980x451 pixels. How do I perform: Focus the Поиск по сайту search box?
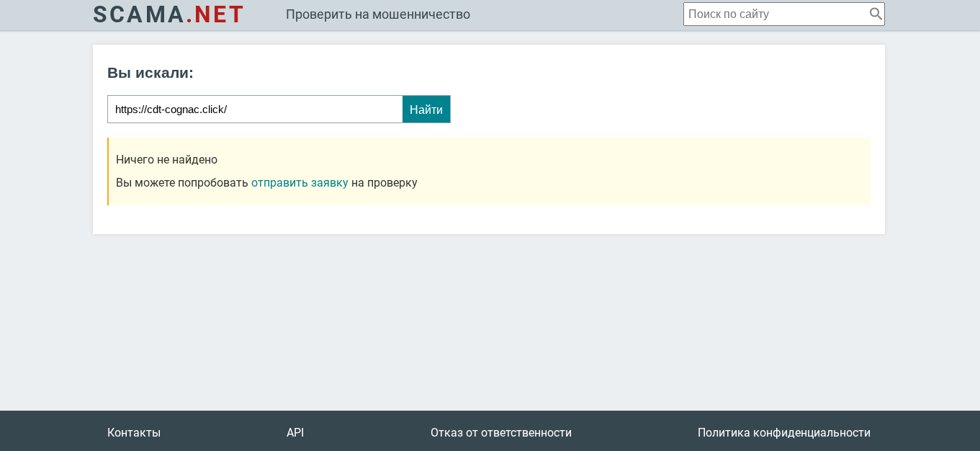pyautogui.click(x=774, y=14)
